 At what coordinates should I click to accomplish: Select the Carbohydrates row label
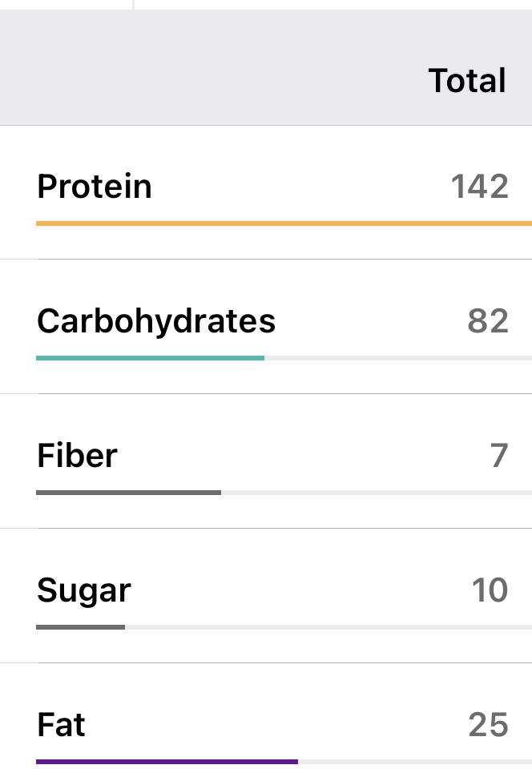(x=156, y=321)
